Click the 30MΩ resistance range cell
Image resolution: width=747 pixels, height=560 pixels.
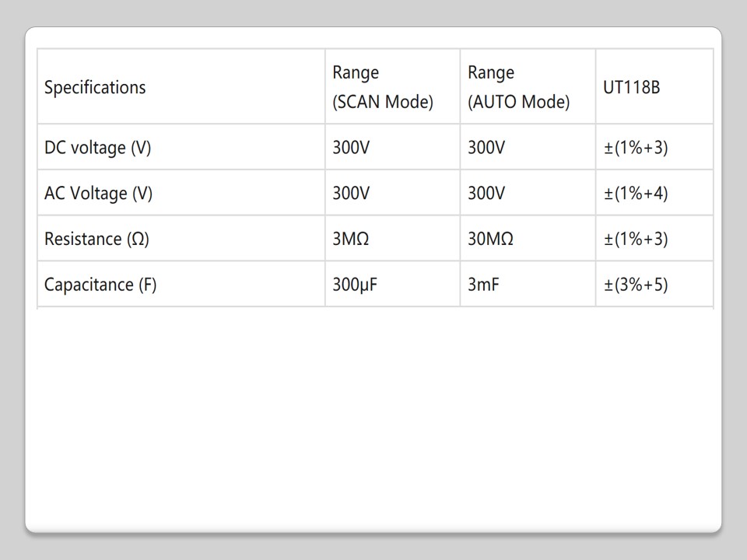tap(490, 239)
